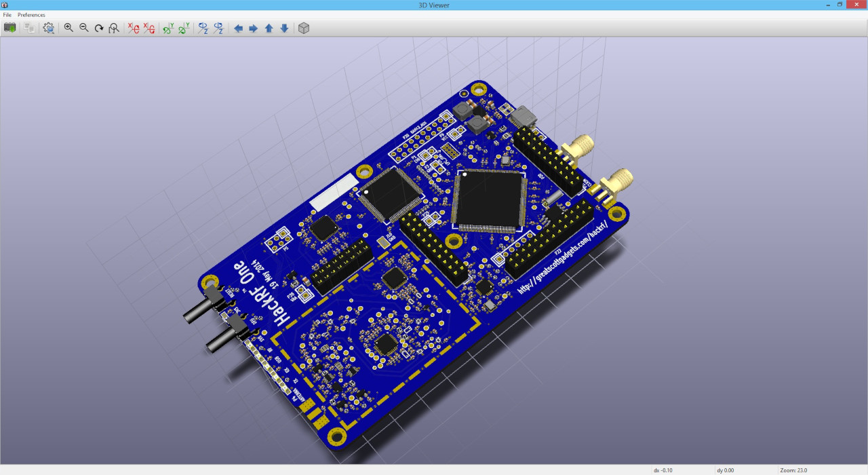Viewport: 868px width, 475px height.
Task: Reload the board with the toolbar icon
Action: (10, 28)
